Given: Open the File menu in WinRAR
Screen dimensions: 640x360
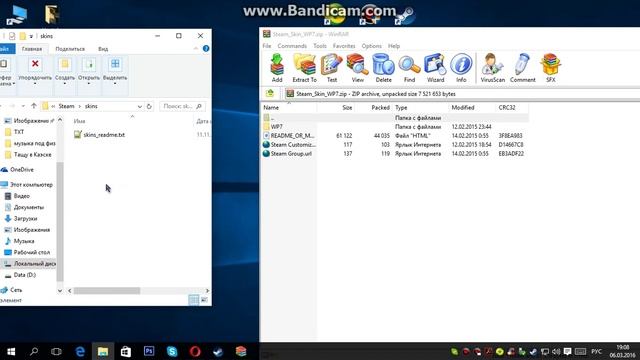Looking at the screenshot, I should coord(267,46).
